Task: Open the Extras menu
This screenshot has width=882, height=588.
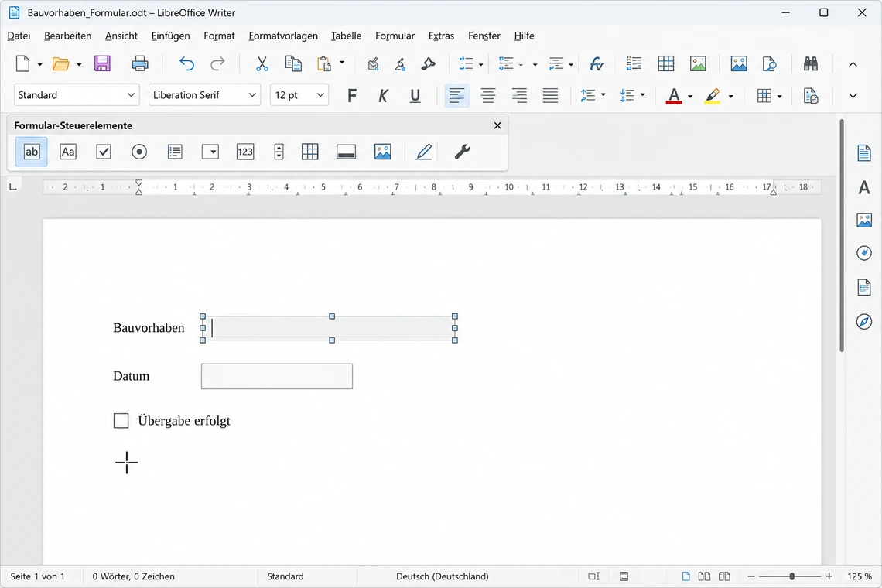Action: (x=441, y=36)
